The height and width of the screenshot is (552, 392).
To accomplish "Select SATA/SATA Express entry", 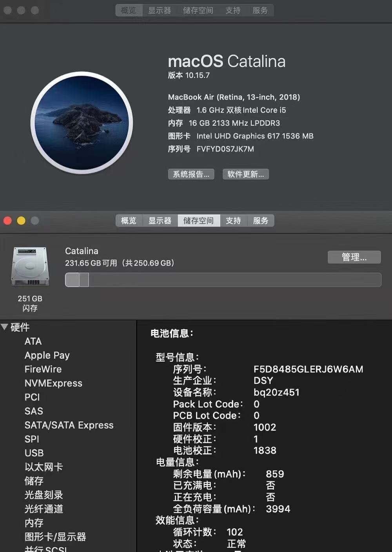I will click(69, 425).
